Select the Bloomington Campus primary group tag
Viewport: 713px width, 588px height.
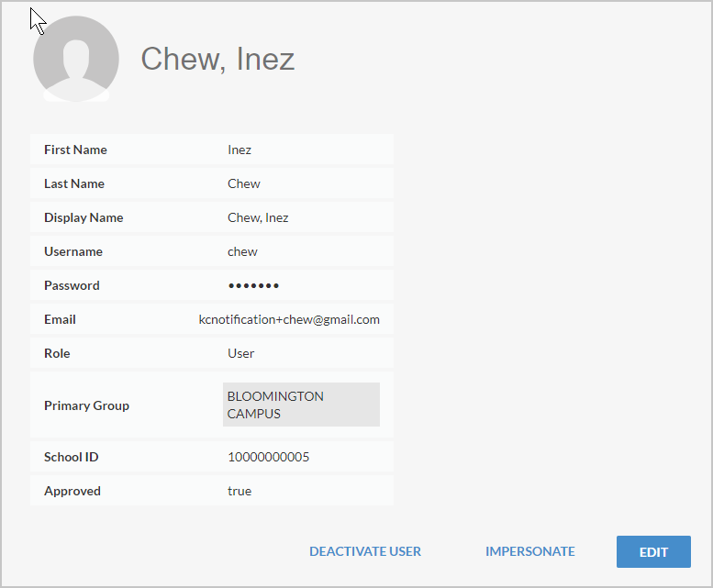[301, 405]
